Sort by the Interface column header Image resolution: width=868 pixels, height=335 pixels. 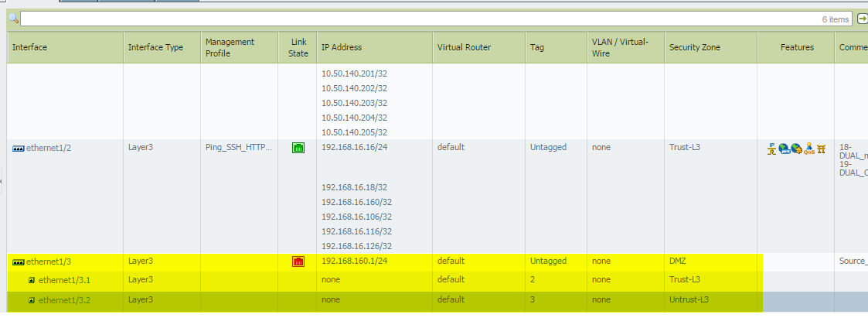(x=66, y=47)
